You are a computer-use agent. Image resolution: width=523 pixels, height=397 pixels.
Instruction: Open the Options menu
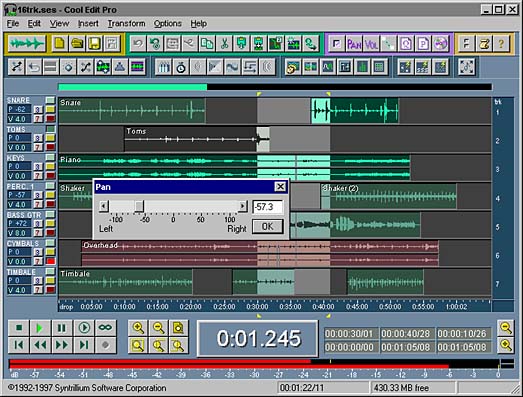(167, 24)
